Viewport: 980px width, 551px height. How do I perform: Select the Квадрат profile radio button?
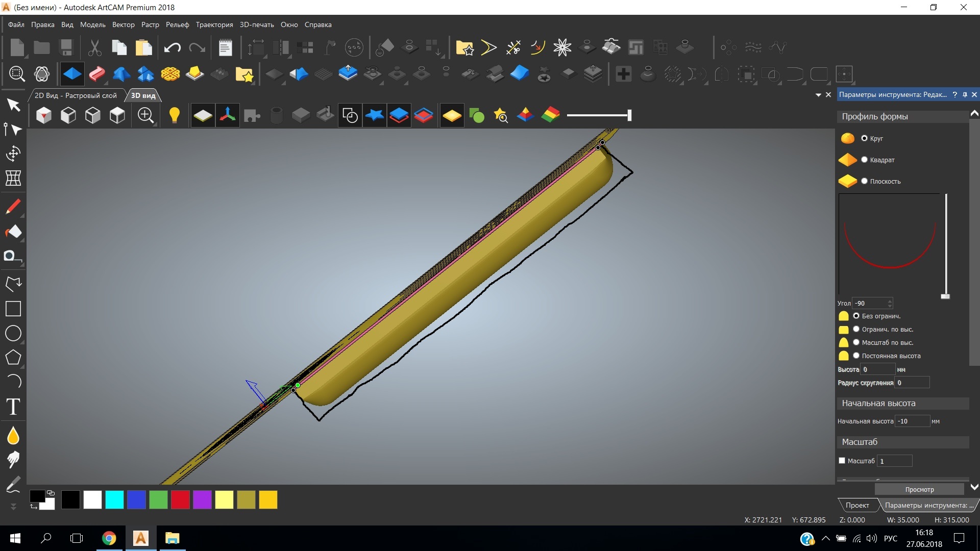click(x=864, y=160)
